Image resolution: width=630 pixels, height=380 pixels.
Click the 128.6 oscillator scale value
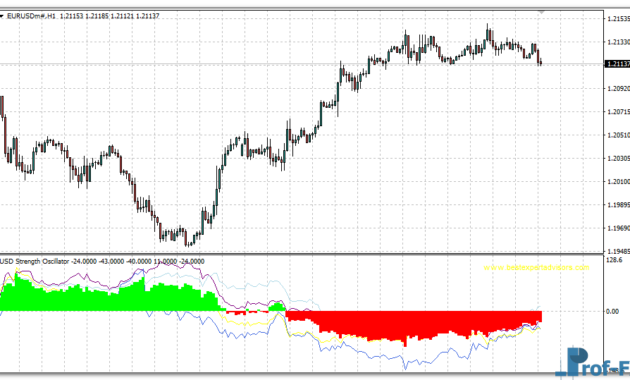pyautogui.click(x=614, y=260)
